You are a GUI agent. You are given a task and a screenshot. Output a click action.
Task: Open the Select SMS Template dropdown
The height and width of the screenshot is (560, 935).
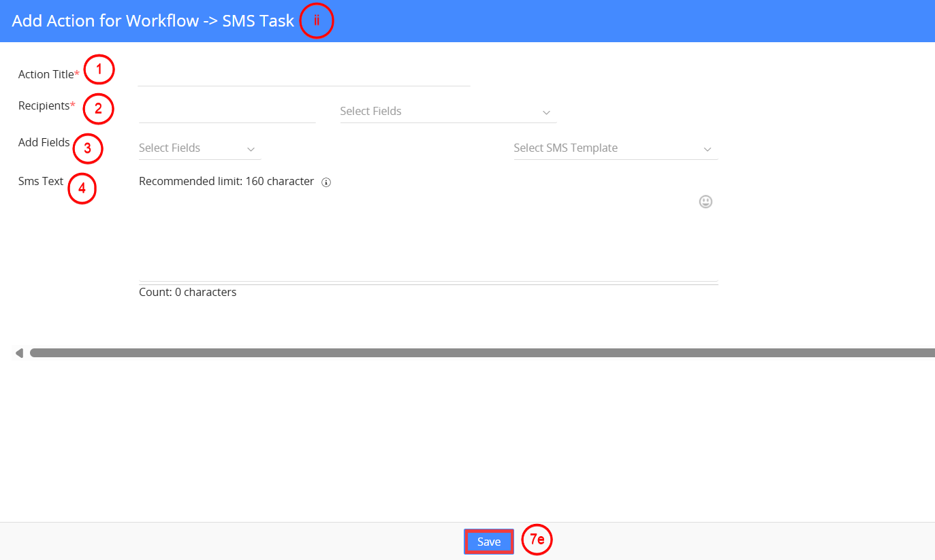click(616, 148)
